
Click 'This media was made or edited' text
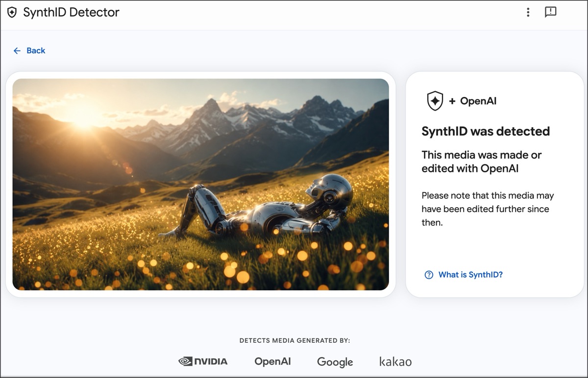pyautogui.click(x=482, y=162)
